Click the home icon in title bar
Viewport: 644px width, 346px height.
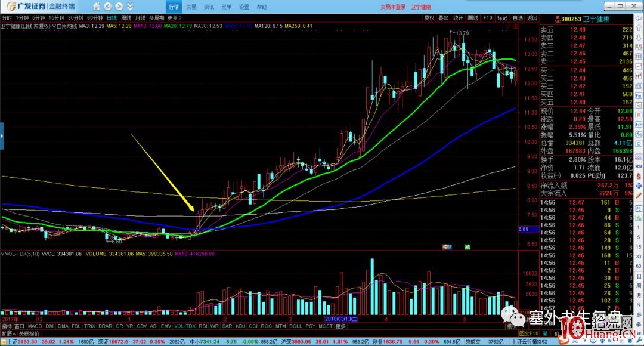96,7
